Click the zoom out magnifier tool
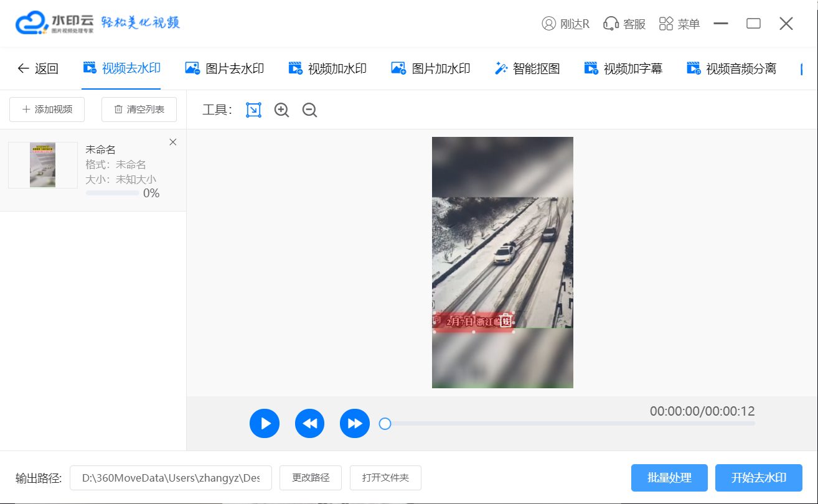818x504 pixels. [x=309, y=110]
